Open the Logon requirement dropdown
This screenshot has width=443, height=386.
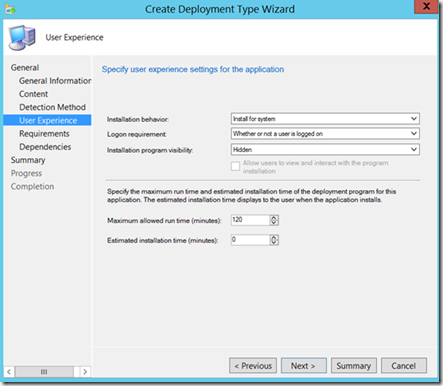[325, 134]
